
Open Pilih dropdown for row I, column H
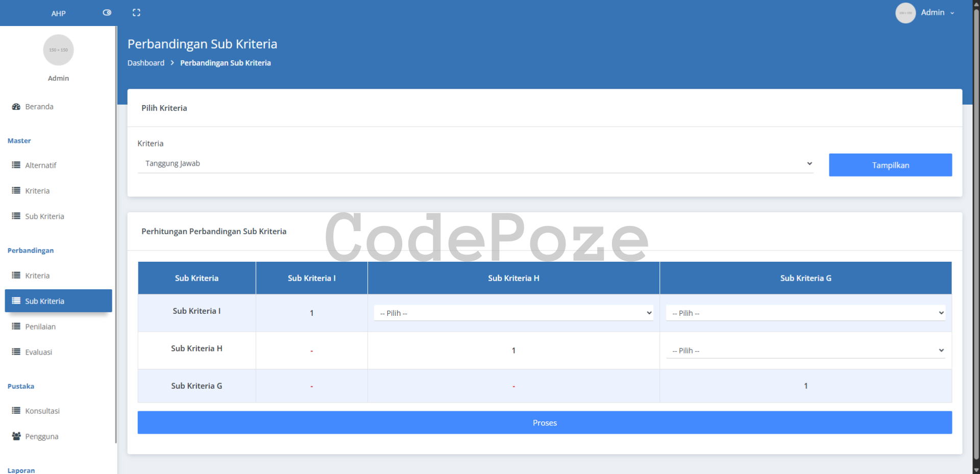pyautogui.click(x=513, y=313)
